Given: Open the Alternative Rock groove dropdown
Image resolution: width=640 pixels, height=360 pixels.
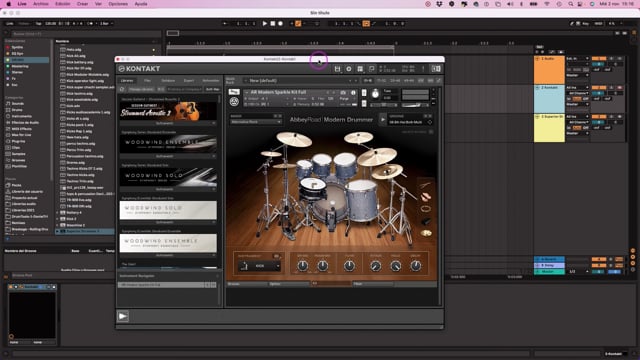Looking at the screenshot, I should click(256, 122).
